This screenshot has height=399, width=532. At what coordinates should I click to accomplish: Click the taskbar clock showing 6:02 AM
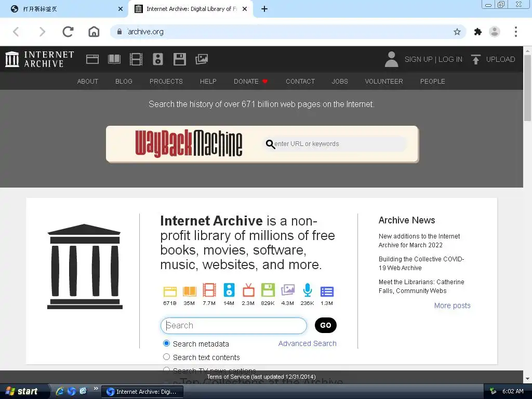click(513, 391)
